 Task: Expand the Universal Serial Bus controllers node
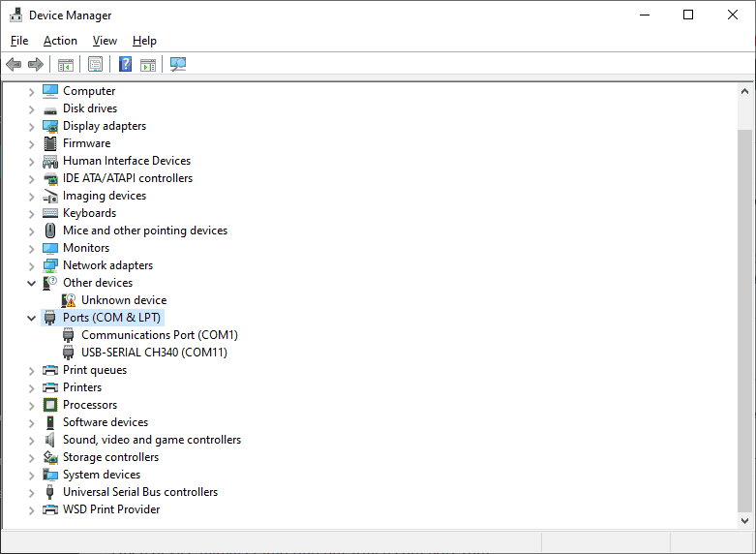[31, 492]
